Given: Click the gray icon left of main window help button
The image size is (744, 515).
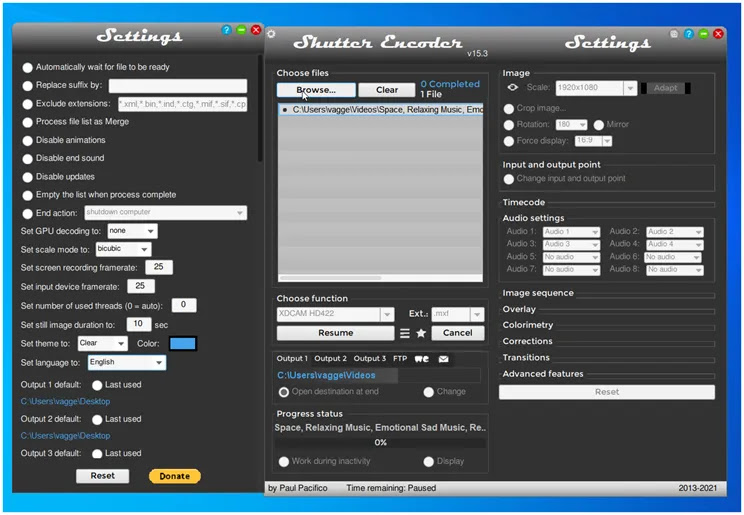Looking at the screenshot, I should pos(674,34).
